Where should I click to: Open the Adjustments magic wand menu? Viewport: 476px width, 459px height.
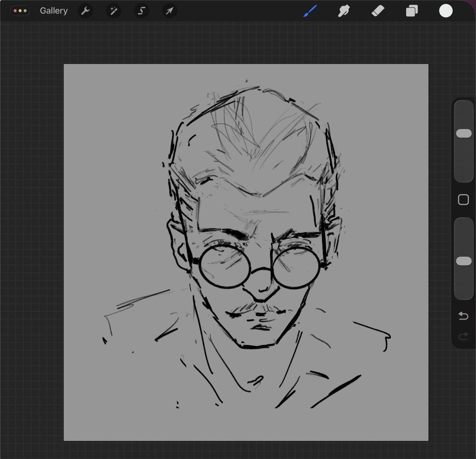(x=113, y=11)
